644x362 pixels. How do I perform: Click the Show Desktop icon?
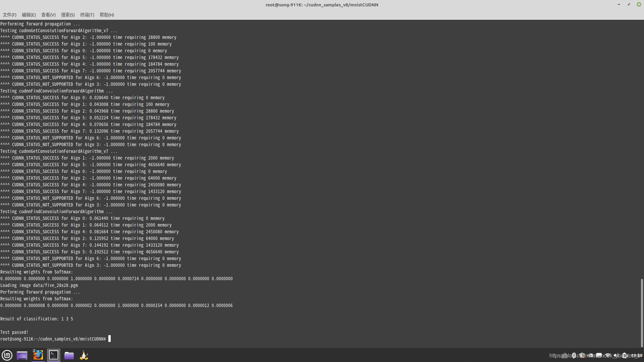22,355
